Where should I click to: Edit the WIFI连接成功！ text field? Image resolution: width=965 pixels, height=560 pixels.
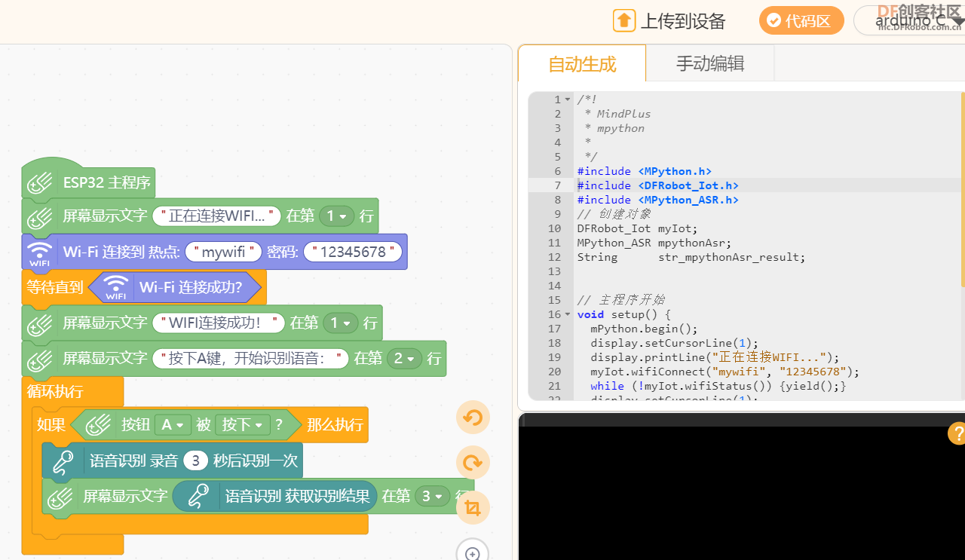pyautogui.click(x=219, y=323)
